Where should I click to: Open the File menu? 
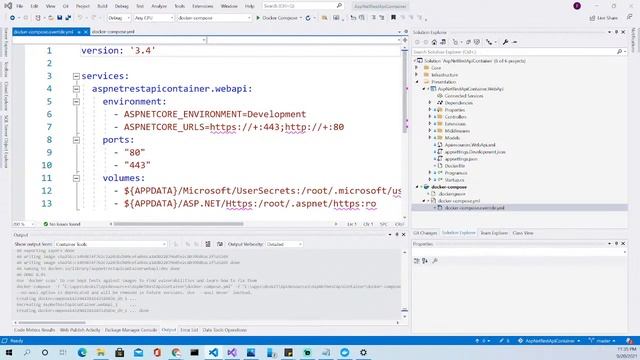coord(20,6)
